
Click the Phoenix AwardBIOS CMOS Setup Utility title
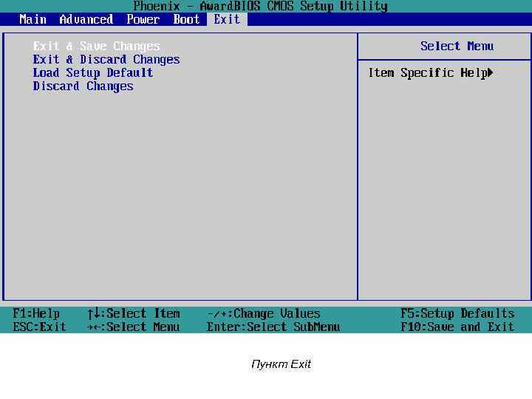coord(260,6)
